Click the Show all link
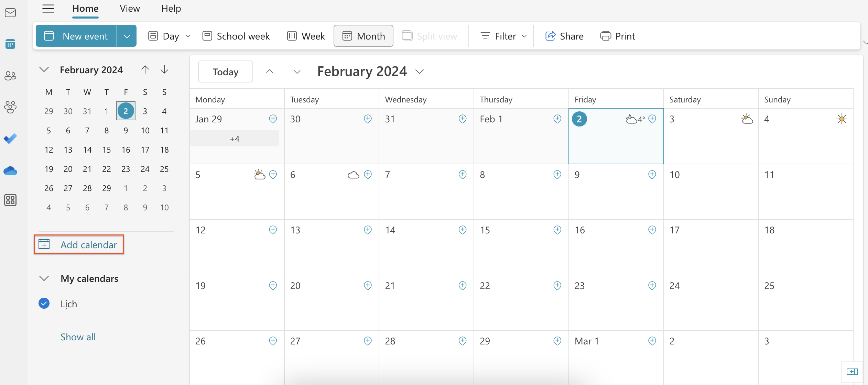This screenshot has height=385, width=868. tap(78, 337)
